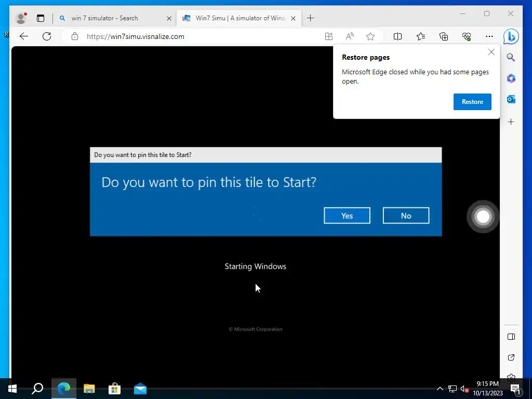This screenshot has width=532, height=399.
Task: Open Bing Copilot sidebar button
Action: (x=511, y=36)
